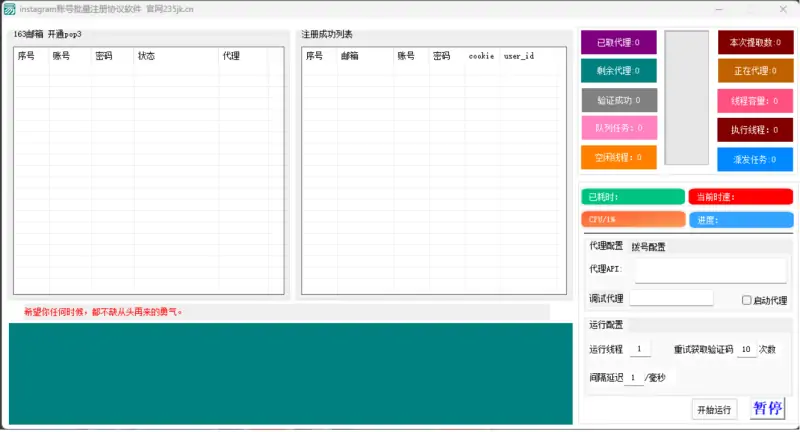Switch to the 拨号配置 tab

tap(649, 246)
